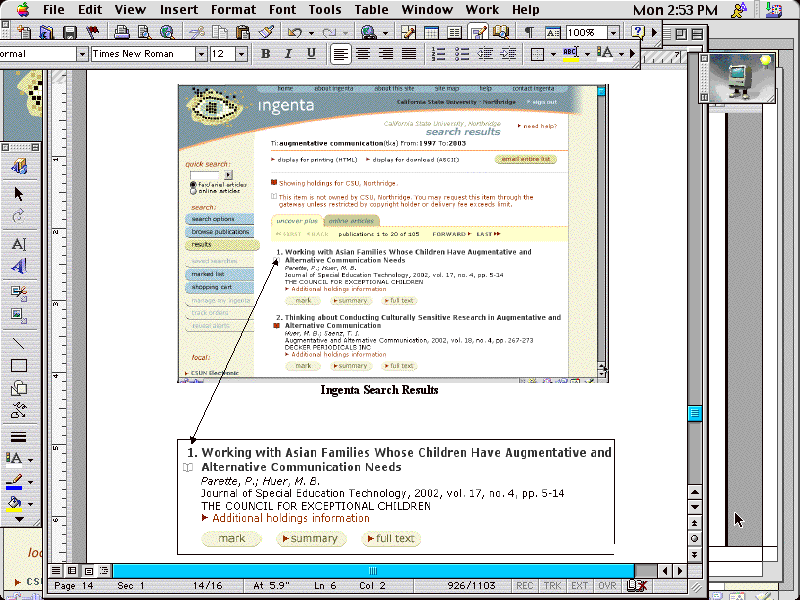Click the horizontal scrollbar thumb
The width and height of the screenshot is (800, 600).
coord(373,570)
